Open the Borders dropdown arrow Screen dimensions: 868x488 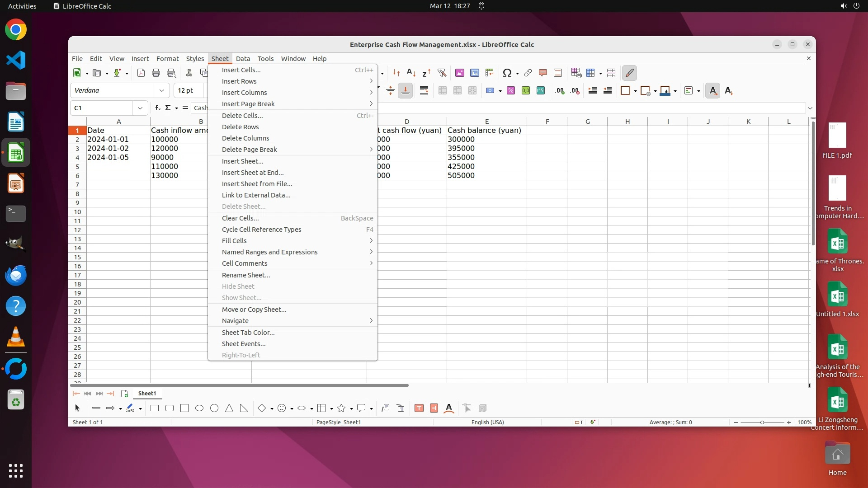pyautogui.click(x=635, y=91)
